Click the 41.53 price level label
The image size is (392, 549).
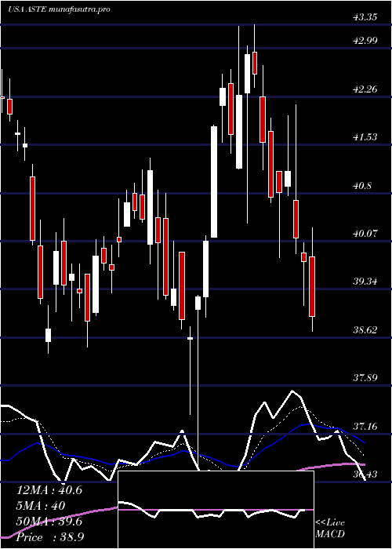(365, 137)
